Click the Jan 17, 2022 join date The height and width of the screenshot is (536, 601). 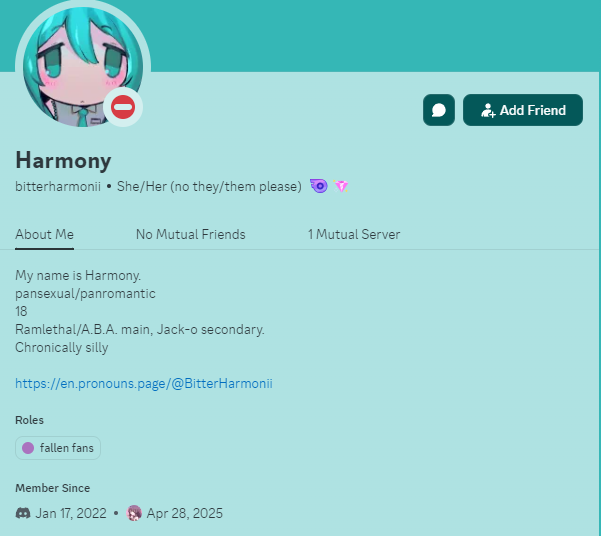(x=71, y=513)
